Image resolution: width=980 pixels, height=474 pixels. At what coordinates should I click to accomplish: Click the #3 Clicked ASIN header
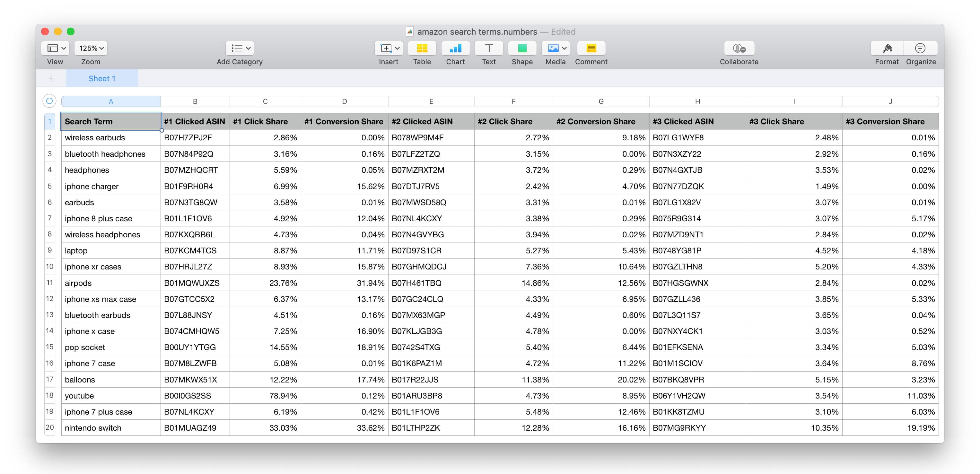coord(698,121)
